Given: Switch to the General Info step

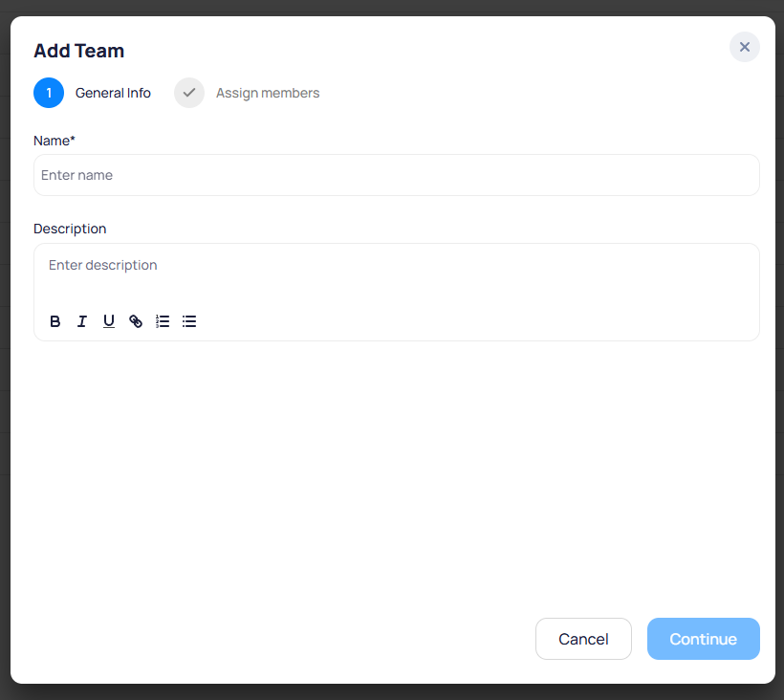Looking at the screenshot, I should pyautogui.click(x=113, y=93).
